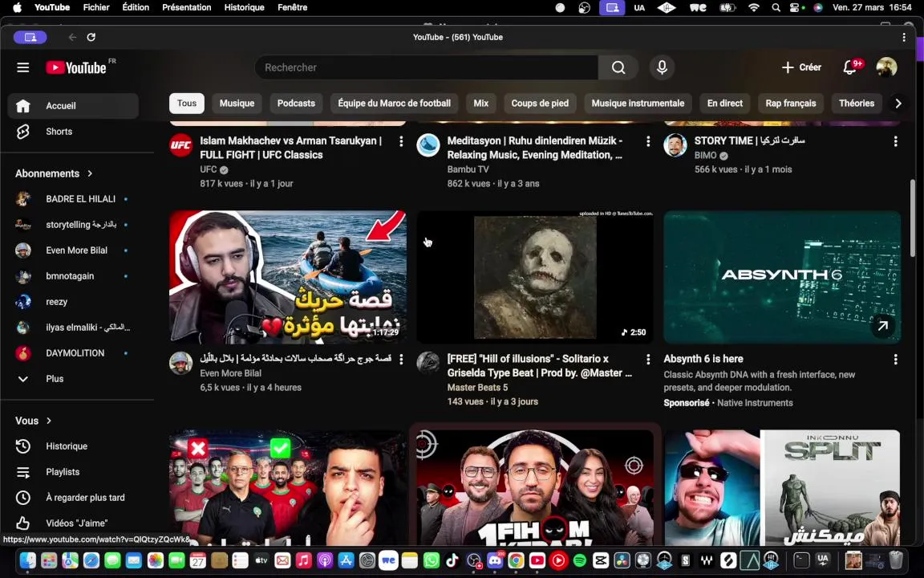Reload the YouTube app window
Viewport: 924px width, 578px height.
91,37
